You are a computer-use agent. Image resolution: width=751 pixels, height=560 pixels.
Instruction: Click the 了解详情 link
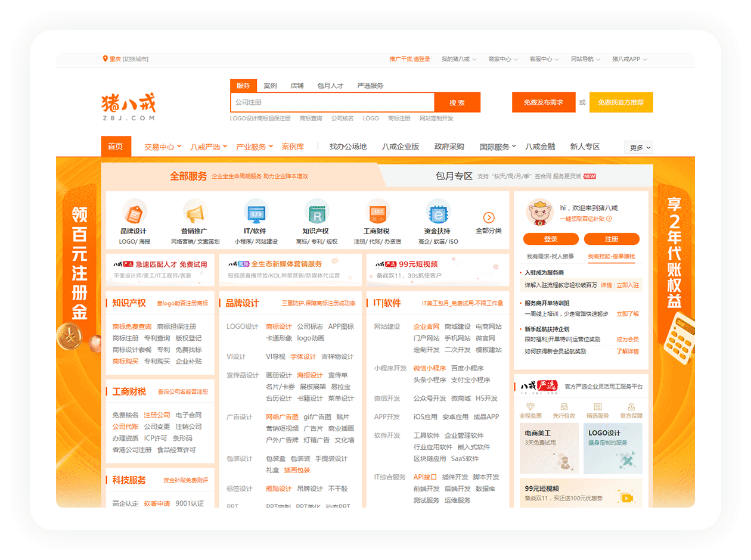pyautogui.click(x=628, y=351)
